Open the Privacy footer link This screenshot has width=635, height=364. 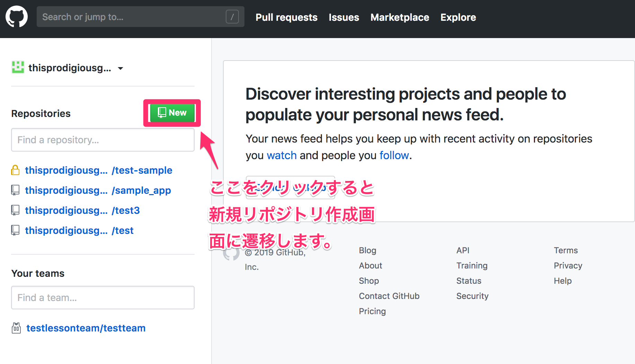(568, 266)
